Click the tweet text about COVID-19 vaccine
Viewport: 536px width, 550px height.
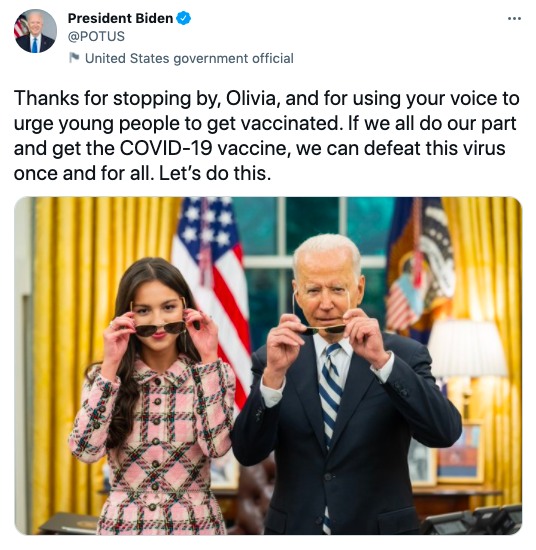(267, 136)
